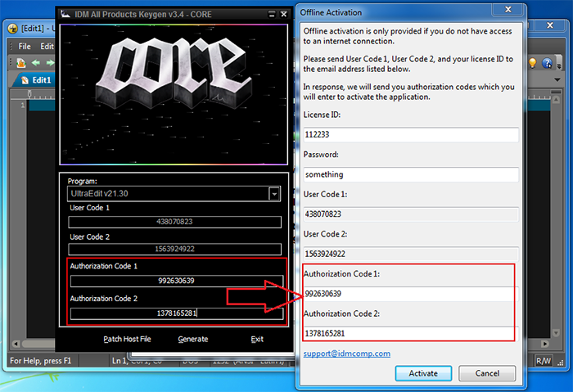Screen dimensions: 573x392
Task: Click the Generate button in keygen
Action: click(x=193, y=339)
